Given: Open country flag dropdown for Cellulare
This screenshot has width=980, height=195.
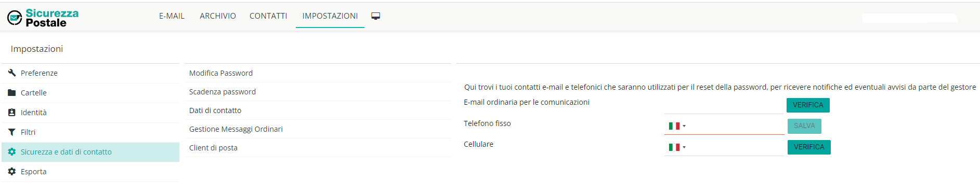Looking at the screenshot, I should (x=677, y=147).
